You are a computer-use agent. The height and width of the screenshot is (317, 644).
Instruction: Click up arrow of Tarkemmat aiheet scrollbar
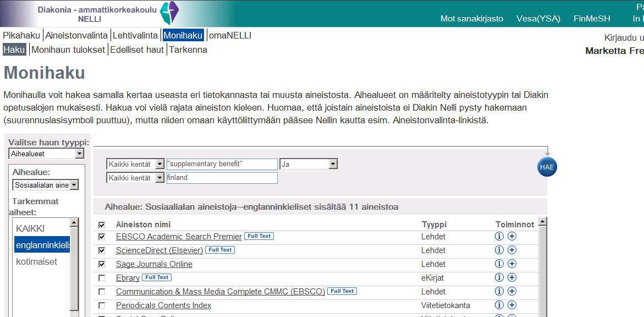(x=74, y=222)
